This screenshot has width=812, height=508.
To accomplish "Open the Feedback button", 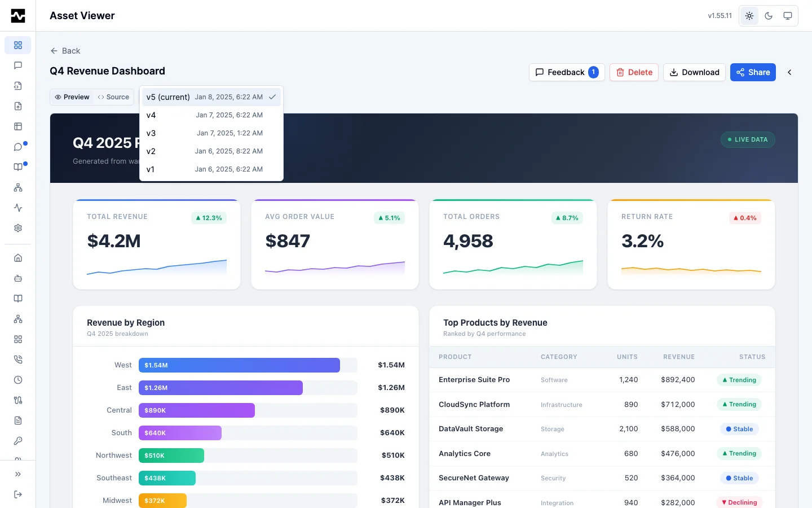I will coord(567,72).
